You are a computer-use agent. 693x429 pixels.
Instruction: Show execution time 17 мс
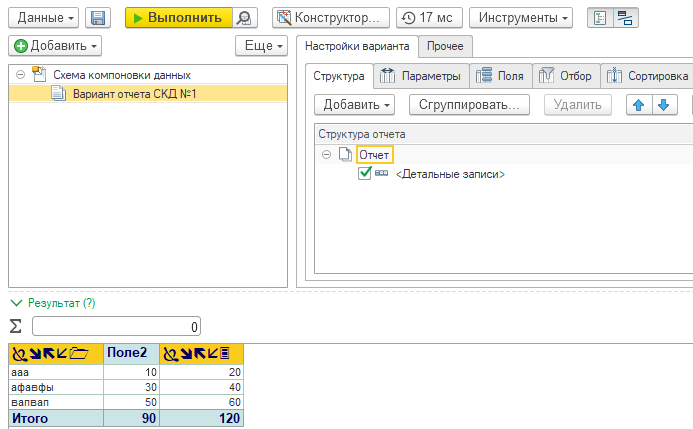pos(428,18)
